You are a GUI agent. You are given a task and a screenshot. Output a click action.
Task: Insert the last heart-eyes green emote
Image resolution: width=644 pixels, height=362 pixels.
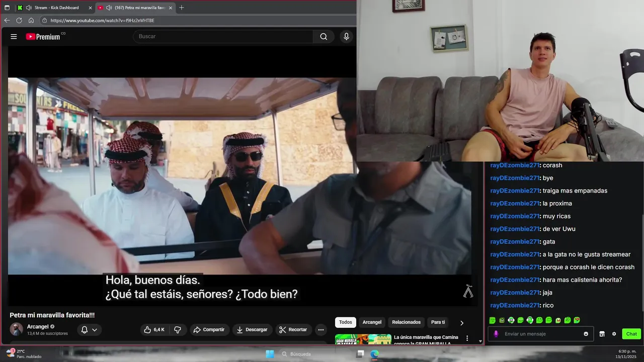point(577,320)
